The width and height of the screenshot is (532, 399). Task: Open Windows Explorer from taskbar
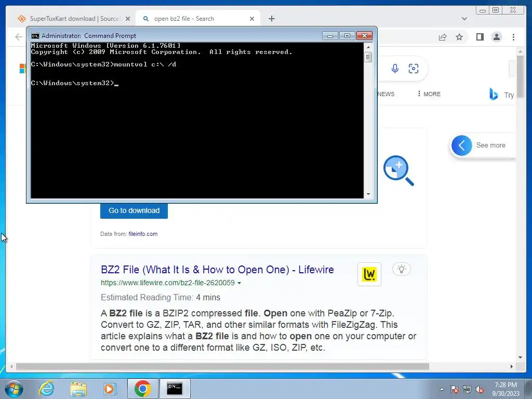coord(78,389)
